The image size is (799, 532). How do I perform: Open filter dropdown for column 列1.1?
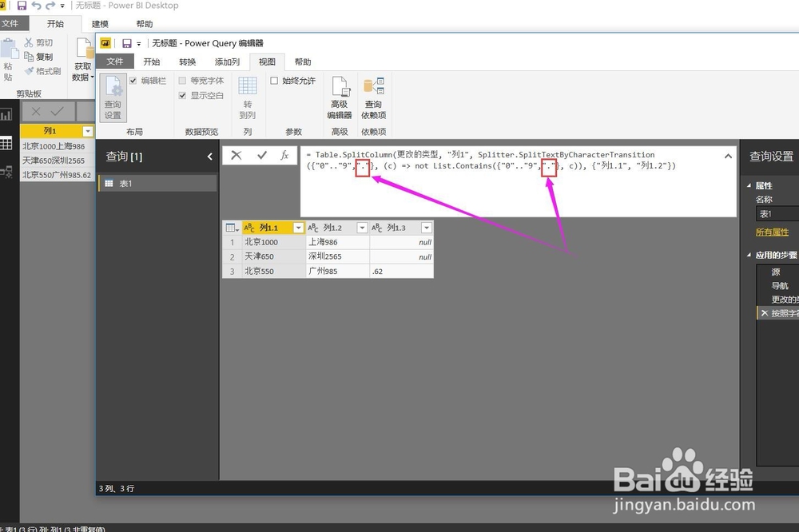[x=299, y=228]
